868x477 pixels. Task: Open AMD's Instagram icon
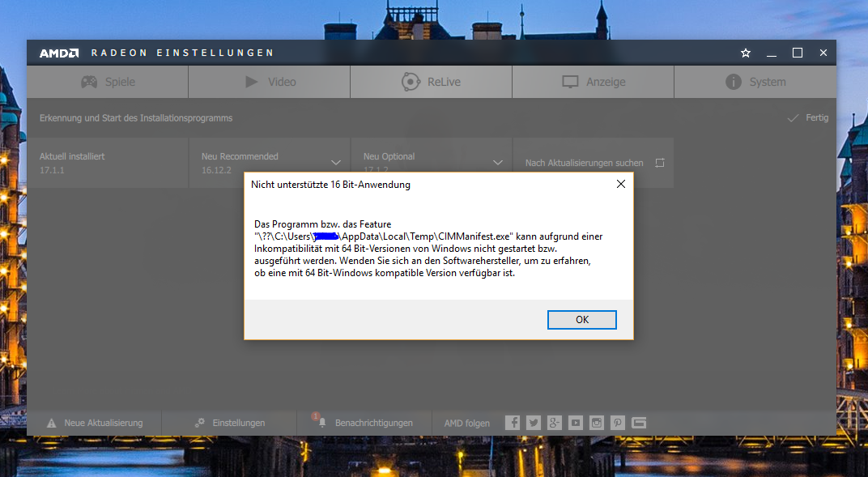596,423
